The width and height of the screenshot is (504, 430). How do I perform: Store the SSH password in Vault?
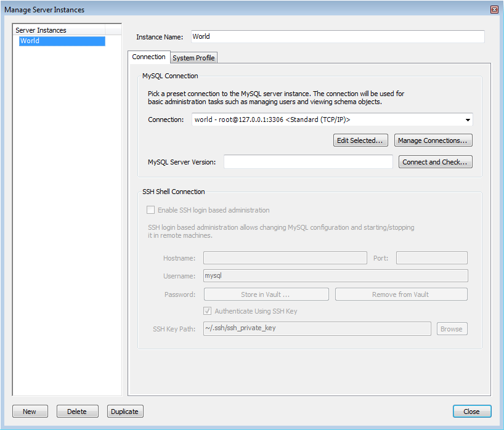click(266, 294)
